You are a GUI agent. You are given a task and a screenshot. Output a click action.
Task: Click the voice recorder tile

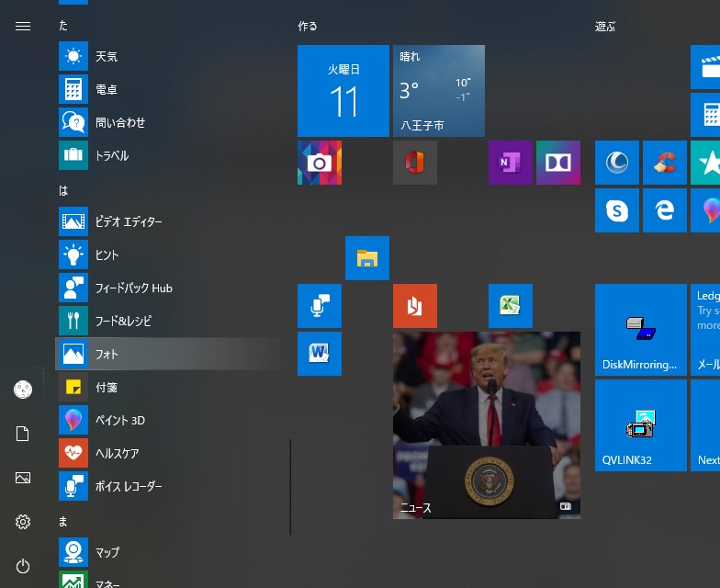(320, 306)
